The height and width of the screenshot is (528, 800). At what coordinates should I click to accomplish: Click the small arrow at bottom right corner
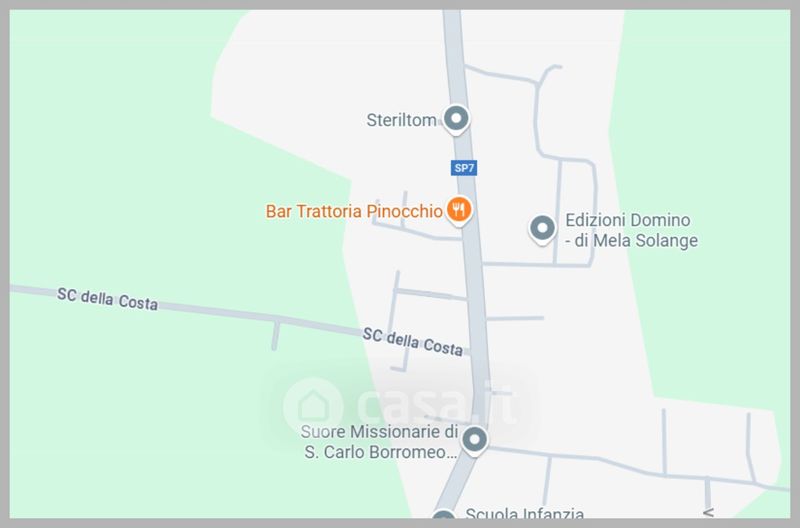click(708, 512)
